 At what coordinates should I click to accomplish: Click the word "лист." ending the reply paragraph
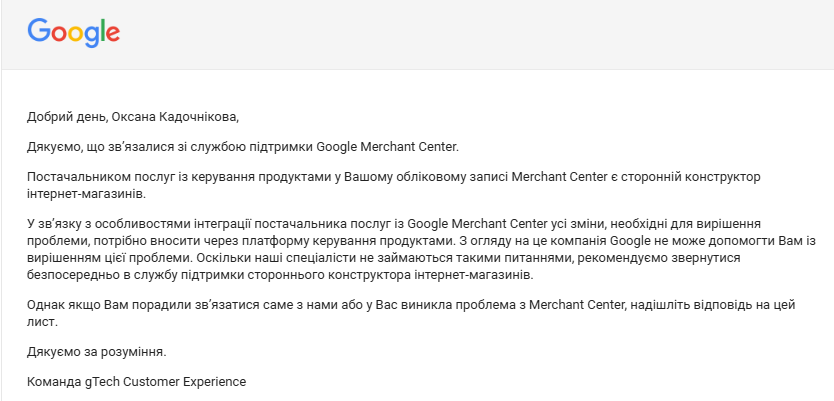point(41,322)
